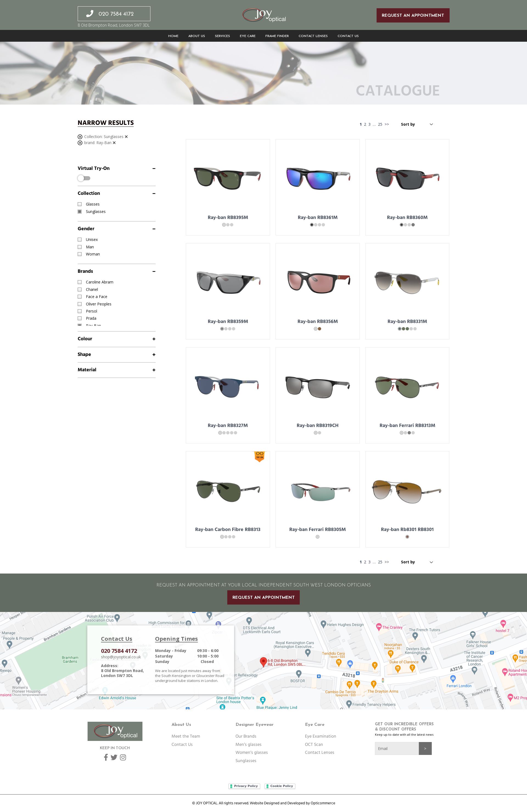Select the last colour dot under Ray-ban RB8360M
Viewport: 527px width, 812px height.
(413, 225)
